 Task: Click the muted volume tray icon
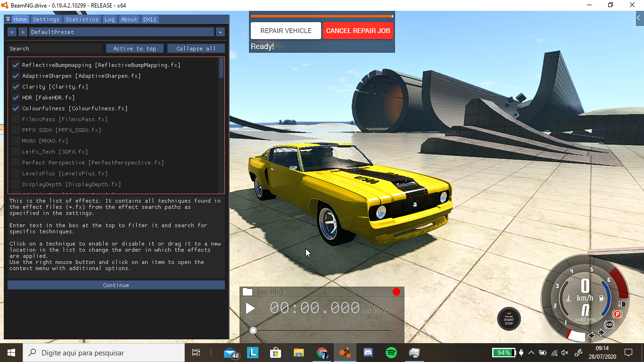click(x=565, y=353)
